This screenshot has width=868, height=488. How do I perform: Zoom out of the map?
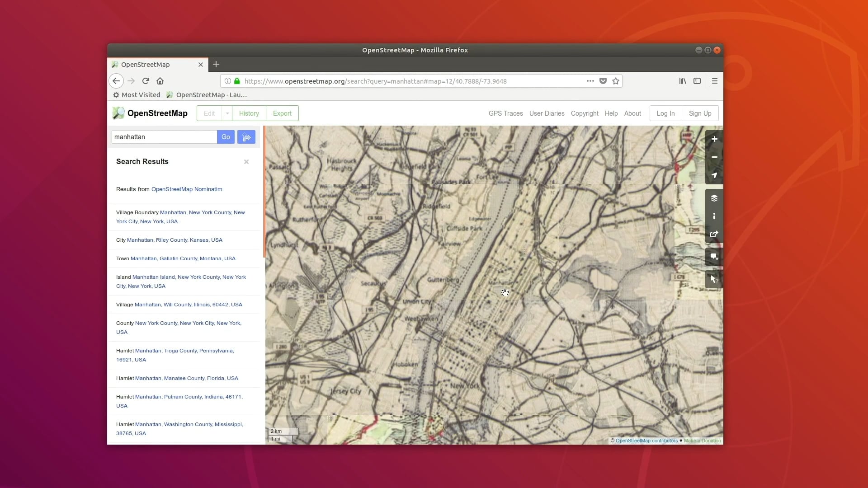point(714,157)
